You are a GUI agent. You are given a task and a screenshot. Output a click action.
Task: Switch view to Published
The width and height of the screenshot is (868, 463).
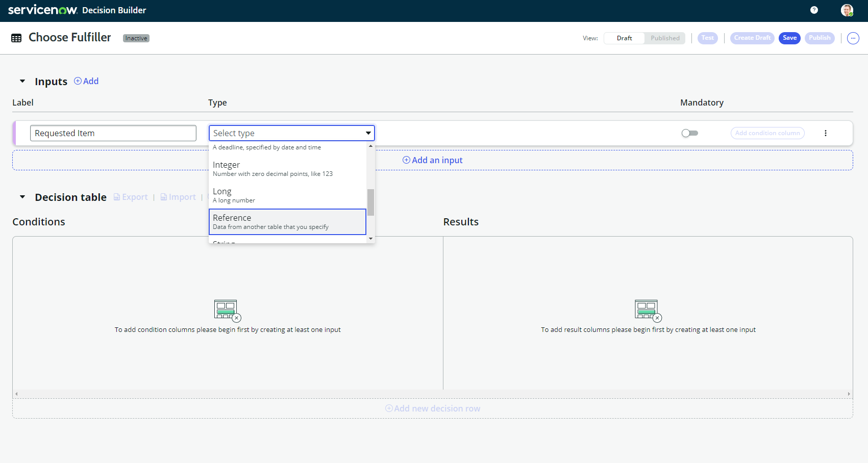664,38
